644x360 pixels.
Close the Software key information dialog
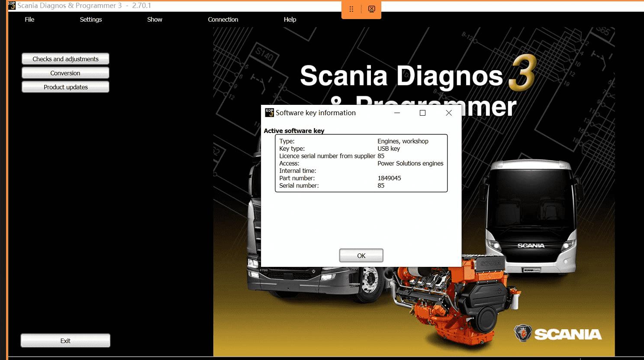click(449, 113)
